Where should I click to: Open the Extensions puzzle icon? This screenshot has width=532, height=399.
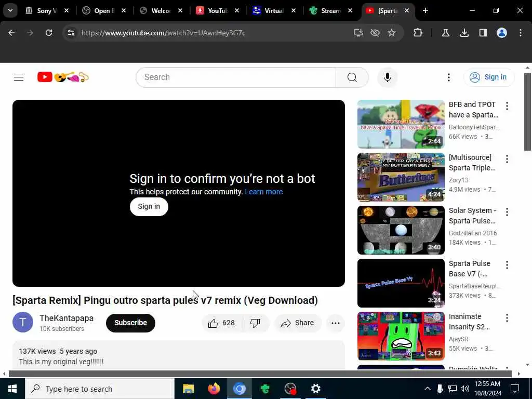point(418,33)
